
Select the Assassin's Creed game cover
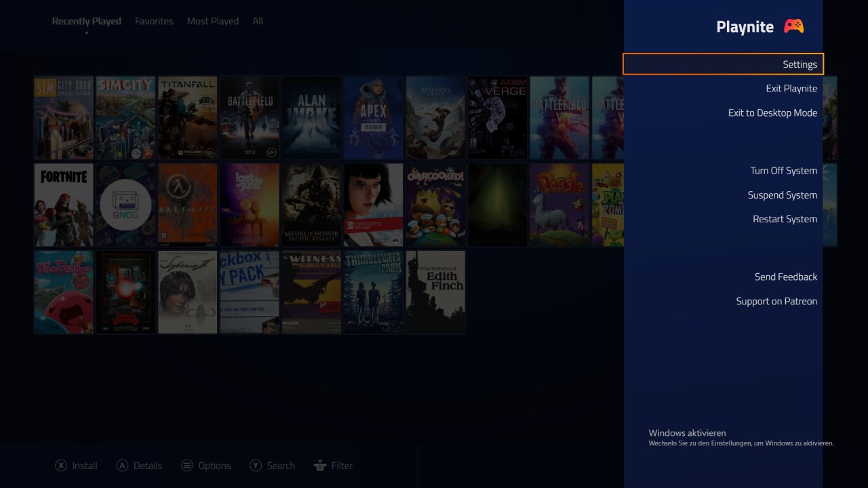(435, 118)
